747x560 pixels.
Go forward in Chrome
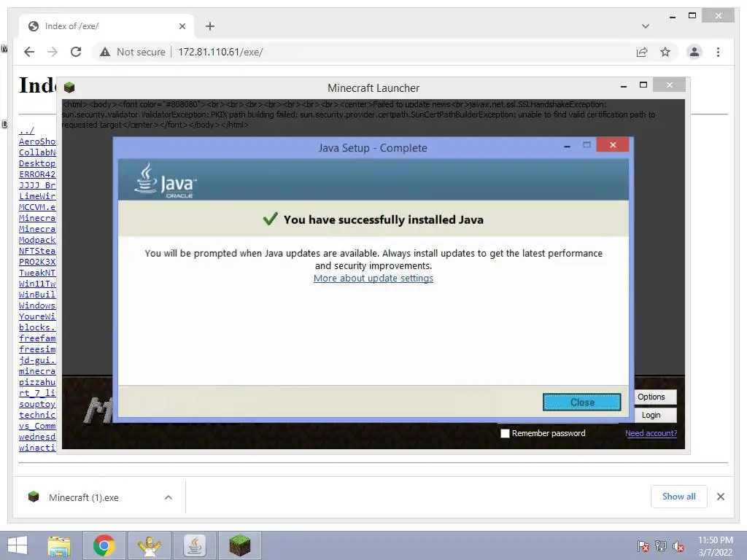tap(53, 52)
